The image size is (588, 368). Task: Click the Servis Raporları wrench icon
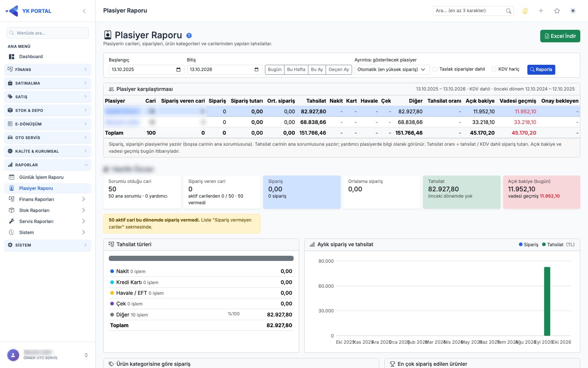[x=12, y=222]
